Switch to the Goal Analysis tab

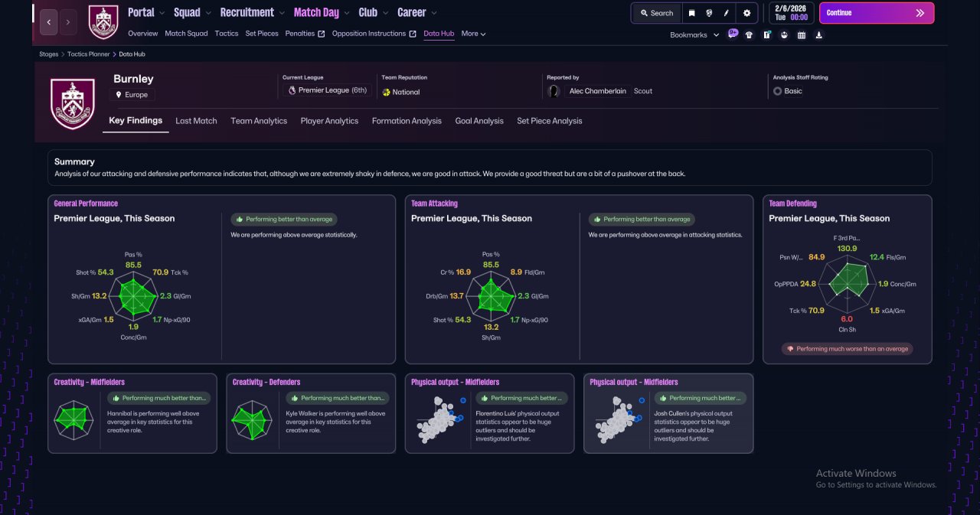point(479,121)
